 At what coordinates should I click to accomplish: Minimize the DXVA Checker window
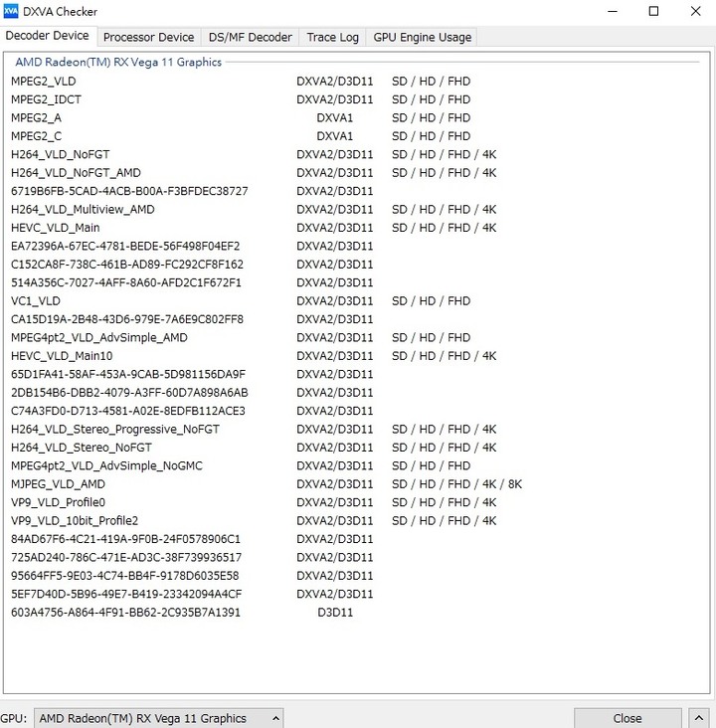coord(613,11)
